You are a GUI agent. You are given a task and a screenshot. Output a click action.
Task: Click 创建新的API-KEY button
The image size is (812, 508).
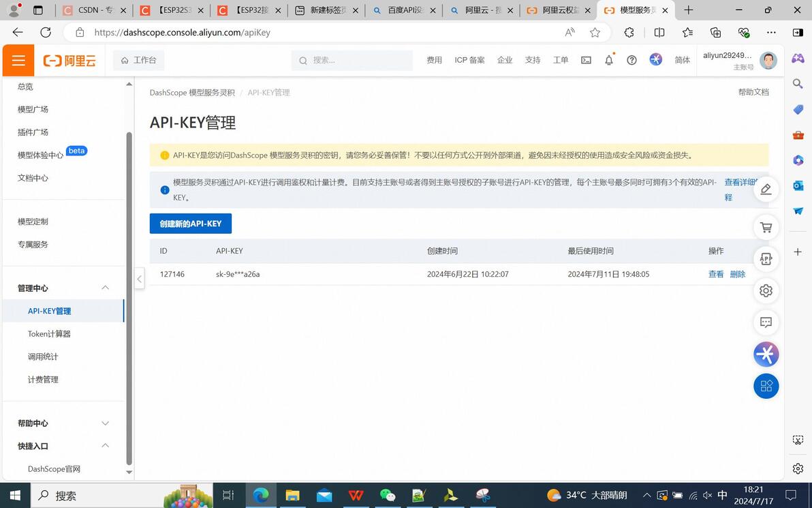pyautogui.click(x=191, y=224)
